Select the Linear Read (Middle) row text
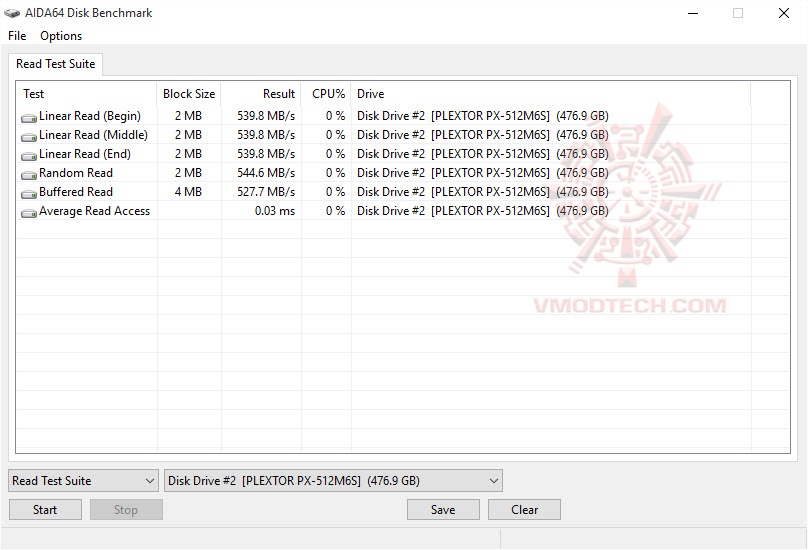Viewport: 808px width, 550px height. (93, 135)
